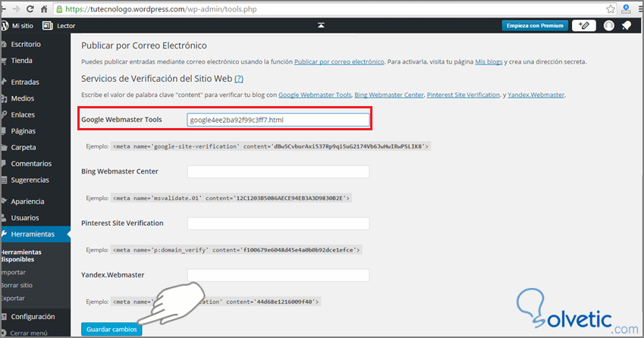Open Publicar por correo electrónico link

(x=339, y=62)
